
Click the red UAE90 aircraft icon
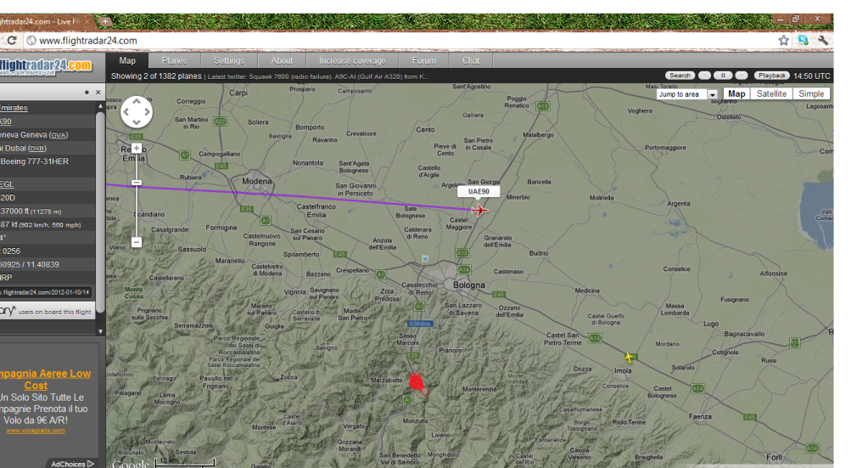480,210
